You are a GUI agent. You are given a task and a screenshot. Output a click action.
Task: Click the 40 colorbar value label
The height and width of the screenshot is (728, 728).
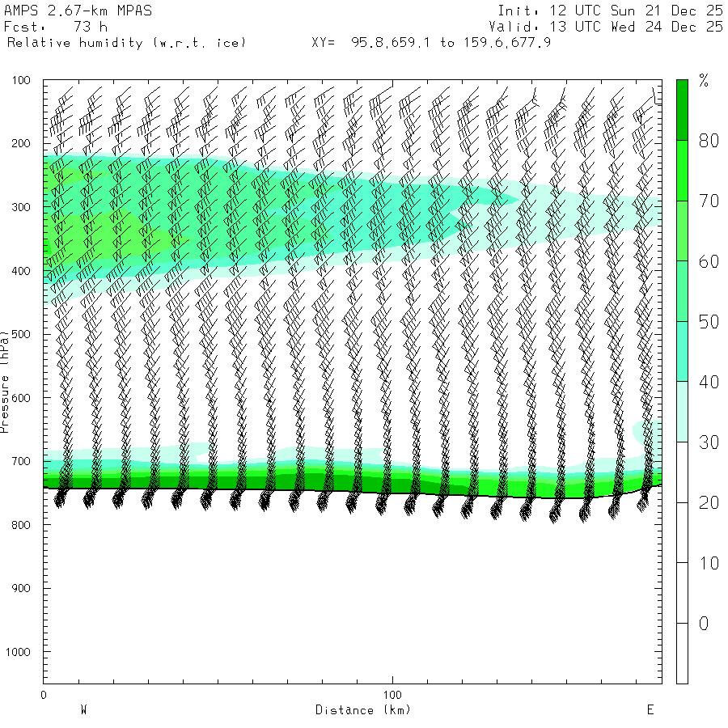pos(709,382)
